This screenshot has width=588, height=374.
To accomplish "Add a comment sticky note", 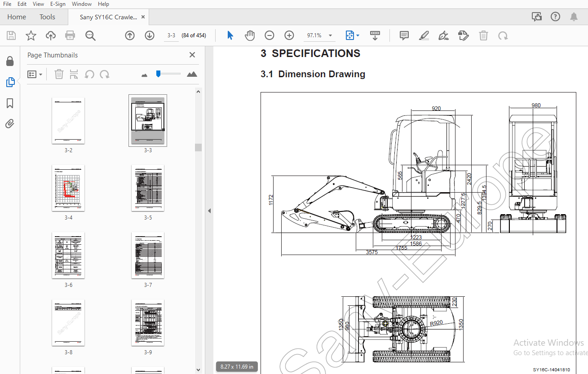I will click(404, 35).
